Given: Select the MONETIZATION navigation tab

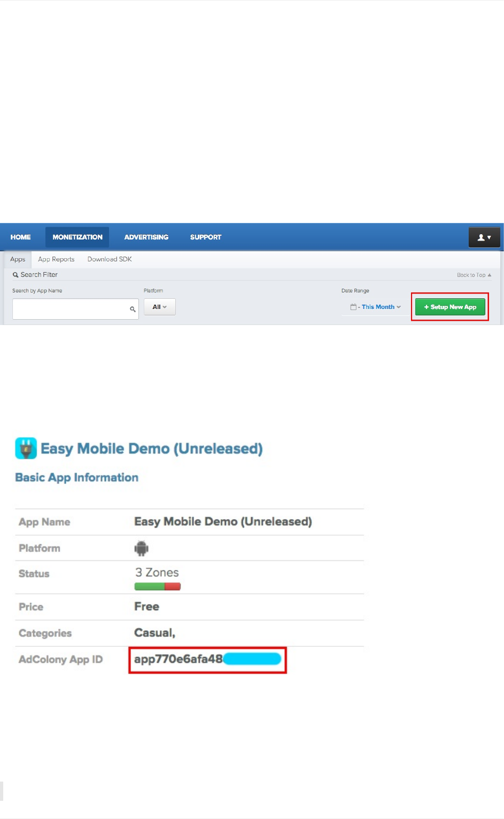Looking at the screenshot, I should (77, 237).
